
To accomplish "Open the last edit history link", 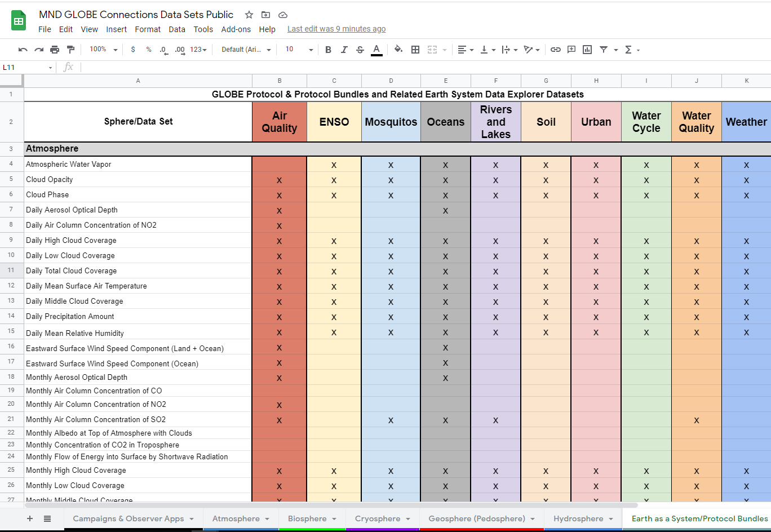I will pos(336,29).
